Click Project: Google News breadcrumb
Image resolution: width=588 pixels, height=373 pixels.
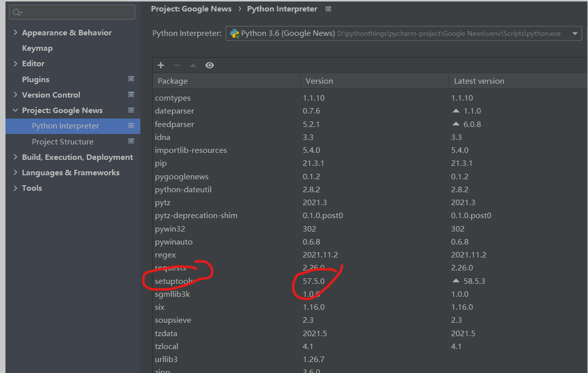(191, 9)
